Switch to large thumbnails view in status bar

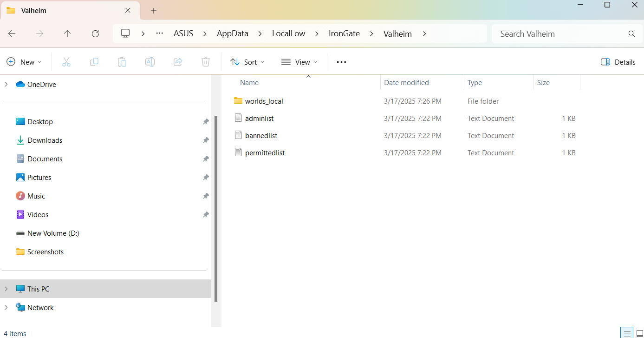coord(639,333)
